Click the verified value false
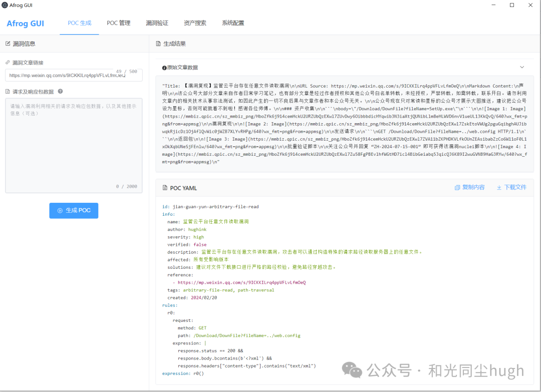Image resolution: width=541 pixels, height=392 pixels. [x=200, y=244]
